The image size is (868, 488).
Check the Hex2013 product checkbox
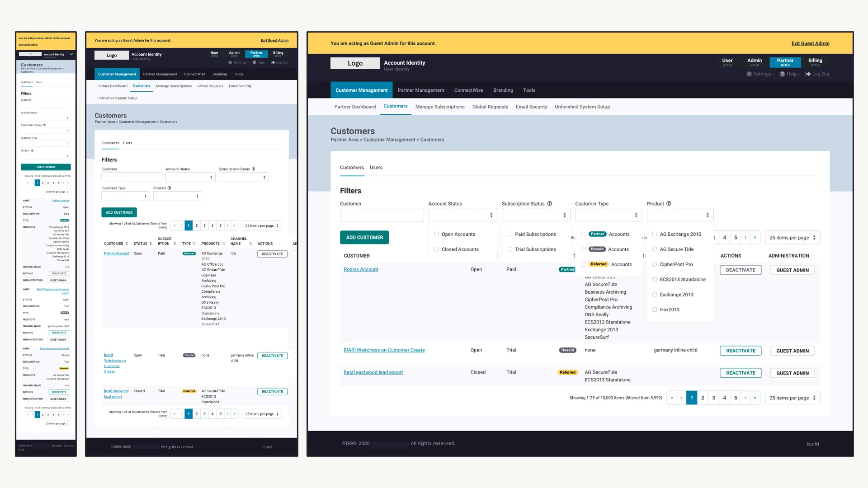pyautogui.click(x=655, y=310)
